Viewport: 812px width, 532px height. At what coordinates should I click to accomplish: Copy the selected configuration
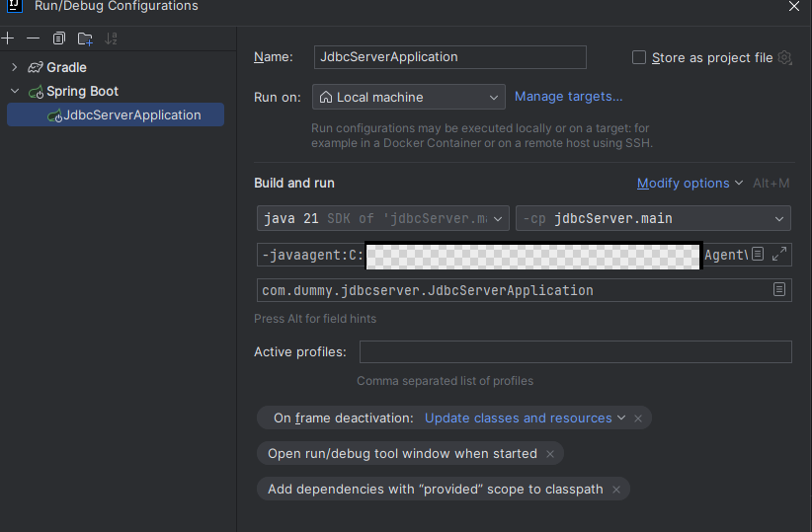tap(59, 38)
